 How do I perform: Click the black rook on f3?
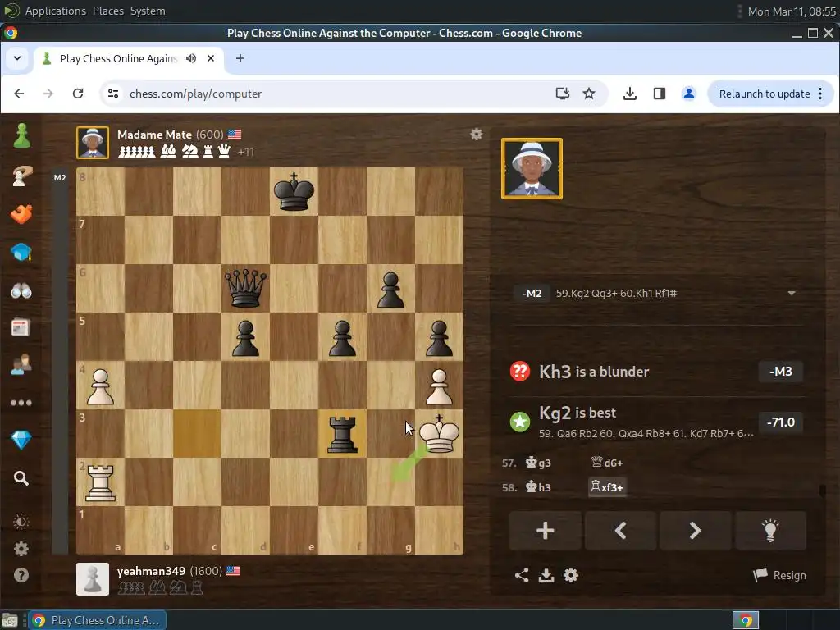tap(342, 433)
